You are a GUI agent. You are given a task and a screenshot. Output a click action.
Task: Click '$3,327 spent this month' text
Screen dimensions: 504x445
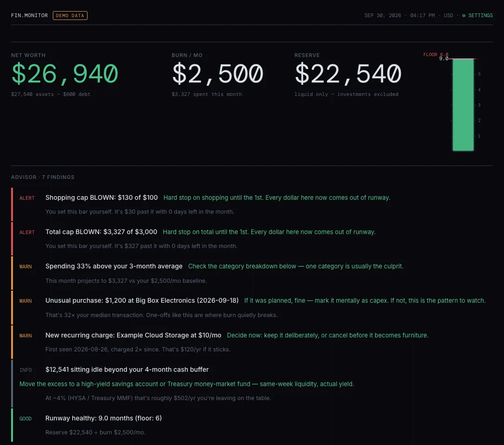[207, 94]
